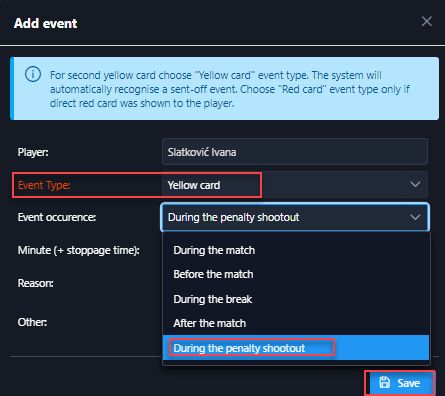Viewport: 445px width, 396px height.
Task: Click the Minute (+ stoppage time) label
Action: tap(79, 250)
